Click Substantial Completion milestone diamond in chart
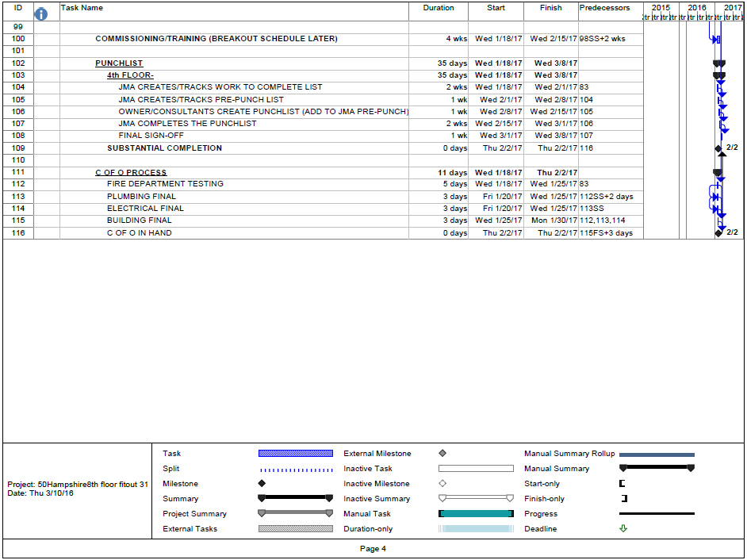This screenshot has height=560, width=747. pyautogui.click(x=718, y=148)
